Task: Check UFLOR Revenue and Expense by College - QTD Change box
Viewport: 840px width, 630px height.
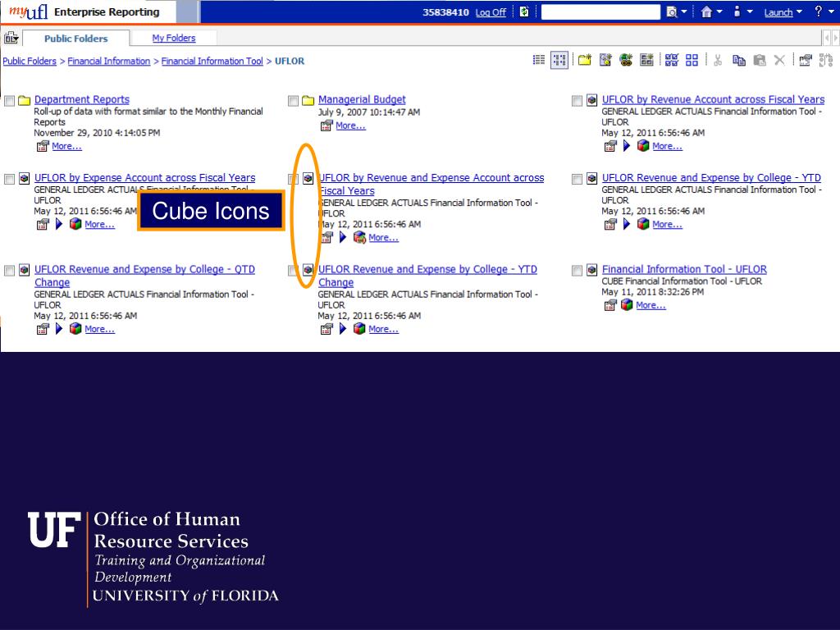Action: click(x=9, y=271)
